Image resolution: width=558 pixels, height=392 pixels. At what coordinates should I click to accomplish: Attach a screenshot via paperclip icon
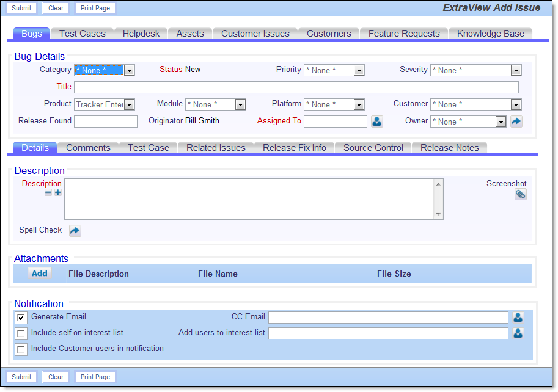coord(520,194)
